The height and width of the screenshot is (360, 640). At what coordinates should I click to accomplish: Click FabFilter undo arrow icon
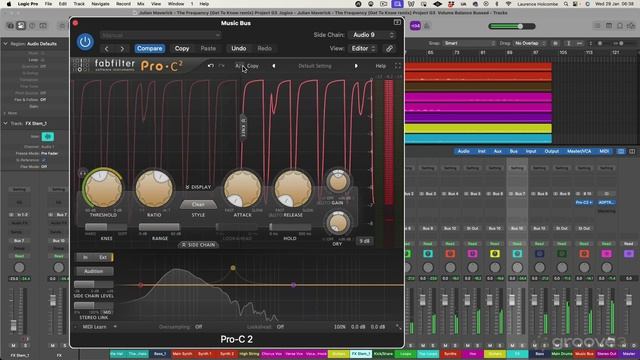coord(211,66)
